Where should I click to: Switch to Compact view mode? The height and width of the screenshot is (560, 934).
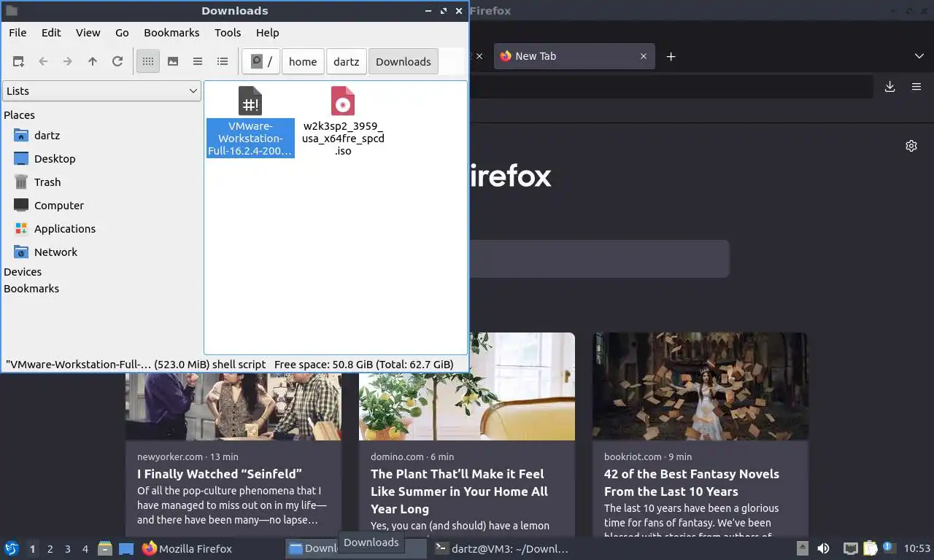[x=198, y=62]
